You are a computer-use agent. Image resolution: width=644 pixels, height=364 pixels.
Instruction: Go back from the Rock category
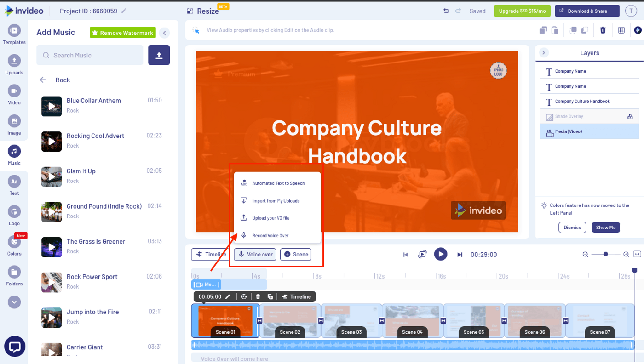[x=43, y=80]
